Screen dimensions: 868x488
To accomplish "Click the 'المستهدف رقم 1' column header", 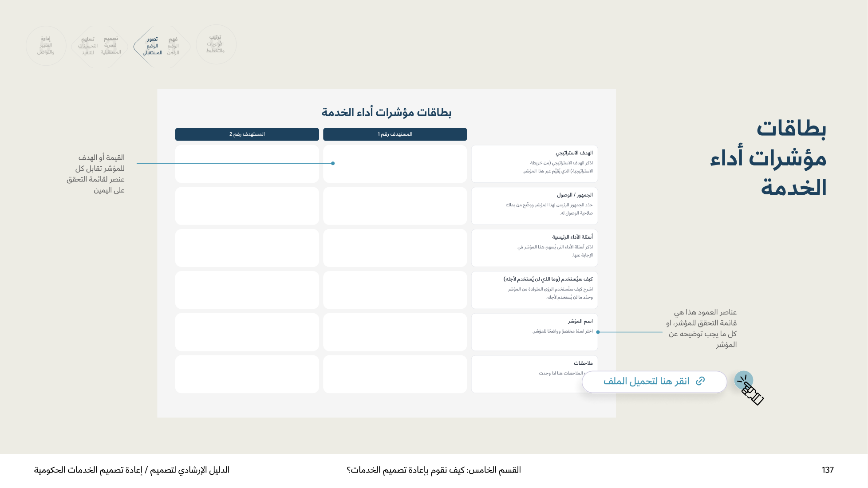I will pyautogui.click(x=395, y=134).
